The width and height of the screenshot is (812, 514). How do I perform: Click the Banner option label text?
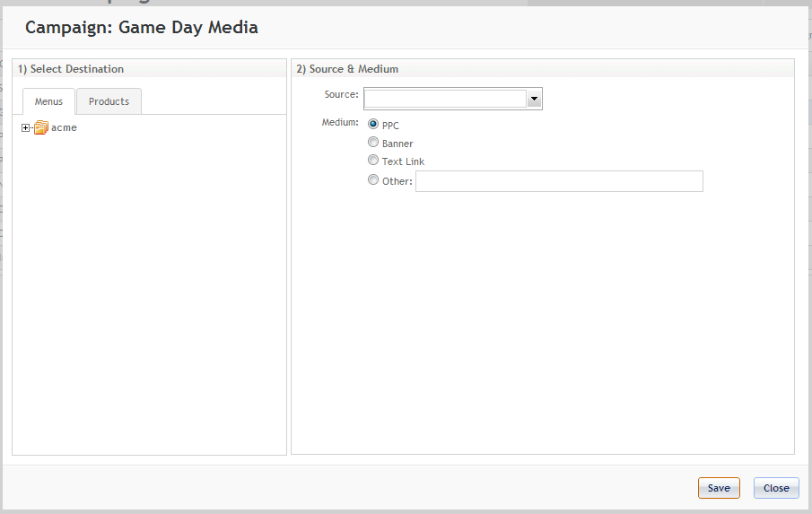tap(397, 144)
